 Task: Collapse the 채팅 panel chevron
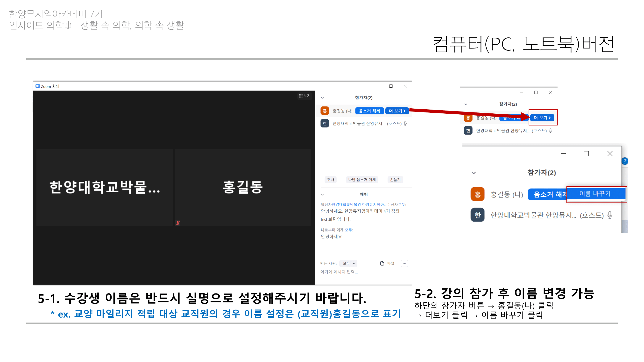323,194
